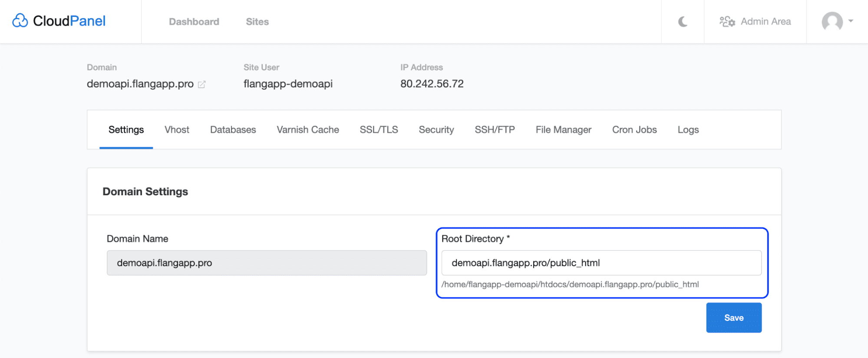Viewport: 868px width, 358px height.
Task: Select the SSH/FTP tab
Action: [495, 130]
